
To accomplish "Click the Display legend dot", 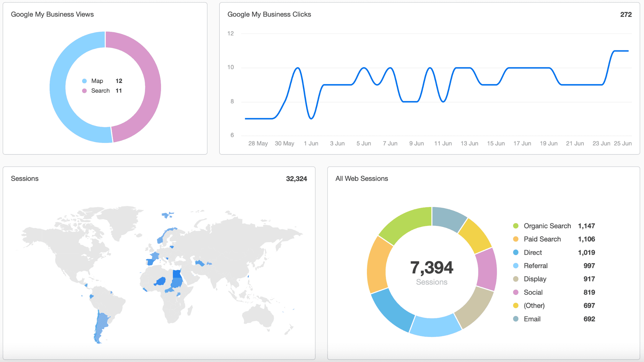I will pos(516,279).
